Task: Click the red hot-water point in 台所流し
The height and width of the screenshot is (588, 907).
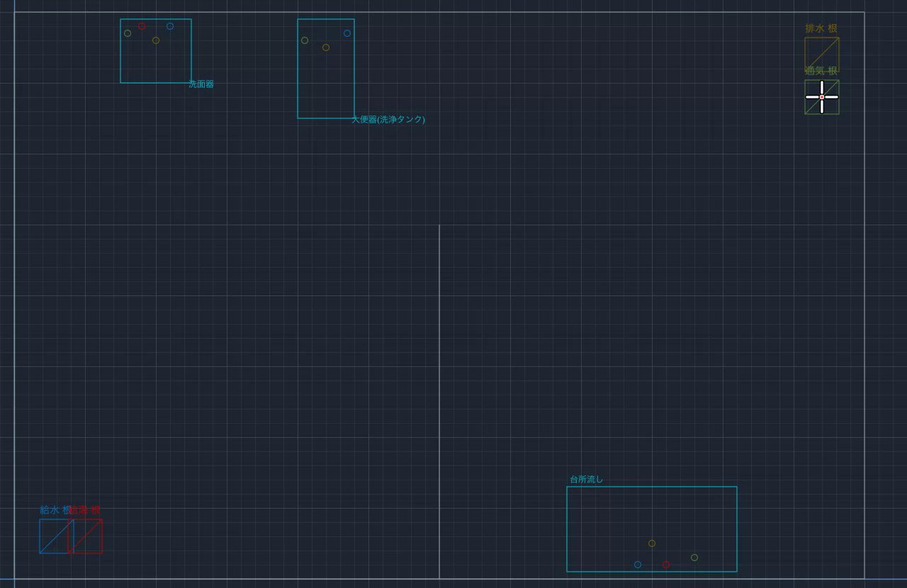Action: 666,565
